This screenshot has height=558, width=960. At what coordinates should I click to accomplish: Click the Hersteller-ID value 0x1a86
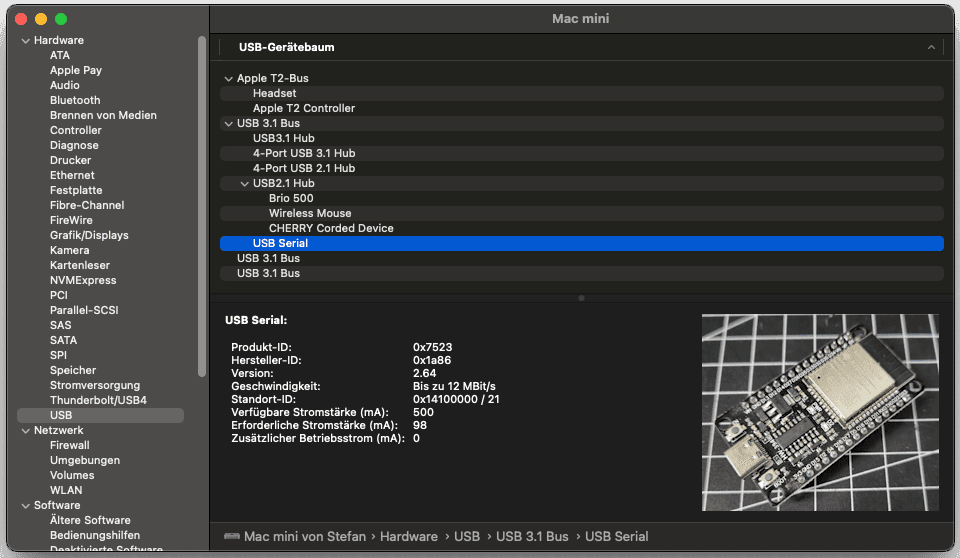point(432,360)
